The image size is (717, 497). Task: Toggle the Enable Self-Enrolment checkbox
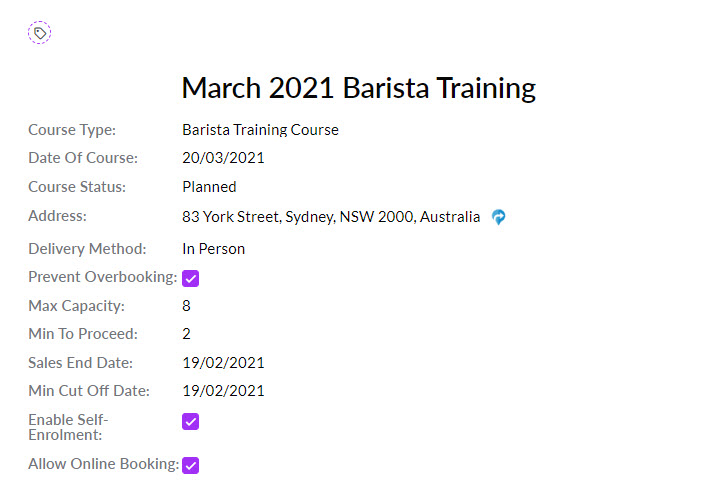click(190, 422)
